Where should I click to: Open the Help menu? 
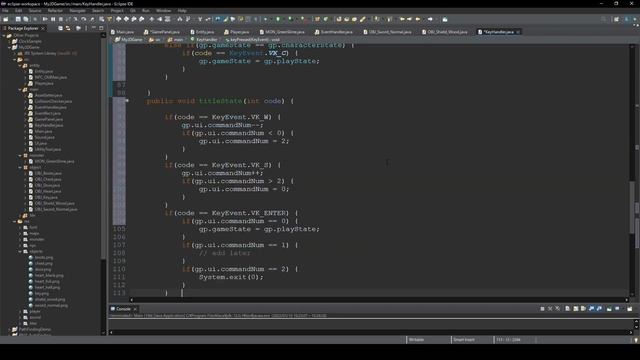pos(182,11)
